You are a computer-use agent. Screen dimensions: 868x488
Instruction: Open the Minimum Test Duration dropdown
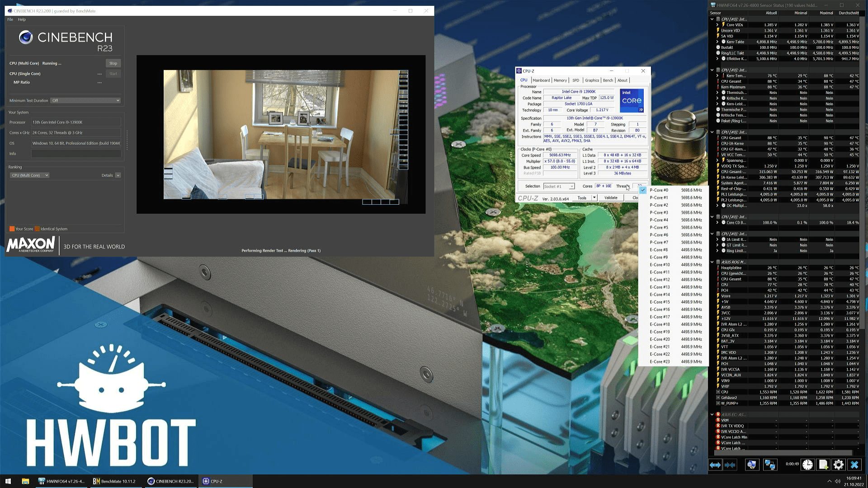(85, 100)
